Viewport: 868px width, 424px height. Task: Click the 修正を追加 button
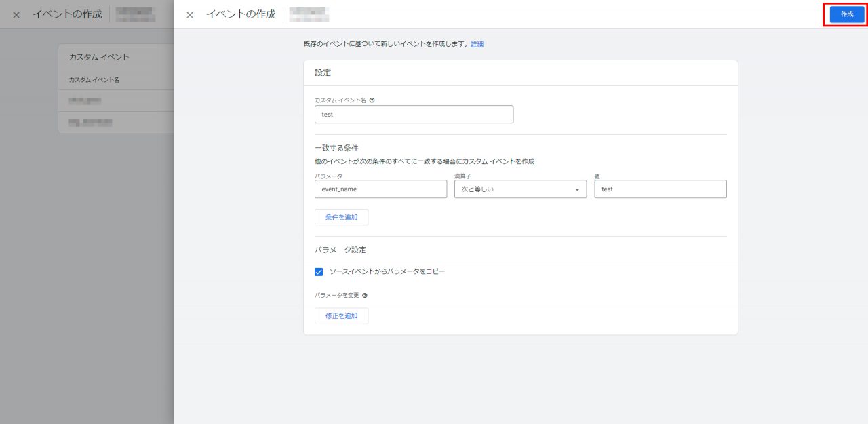coord(341,316)
